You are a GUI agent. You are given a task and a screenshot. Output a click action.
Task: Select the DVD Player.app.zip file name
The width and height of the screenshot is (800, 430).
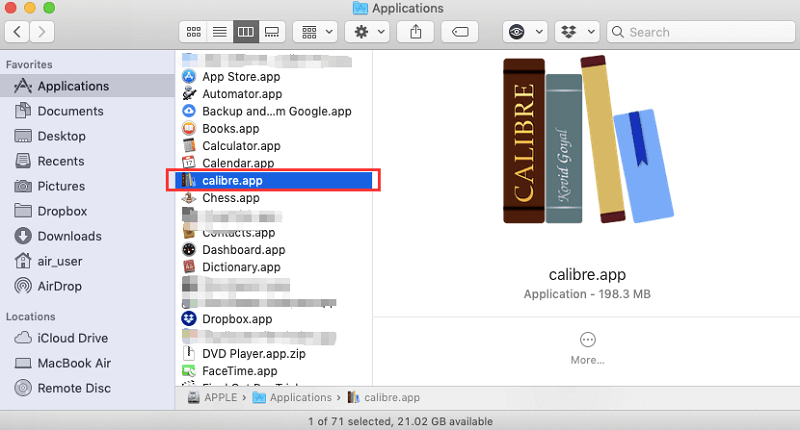254,353
